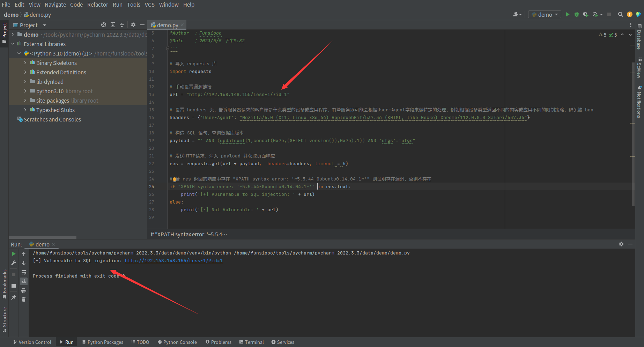
Task: Toggle soft-wrap in the Run console
Action: pos(24,272)
